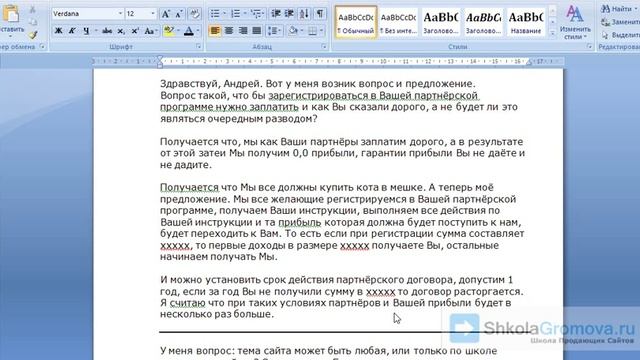Apply superscript formatting
The image size is (640, 360).
[x=135, y=31]
